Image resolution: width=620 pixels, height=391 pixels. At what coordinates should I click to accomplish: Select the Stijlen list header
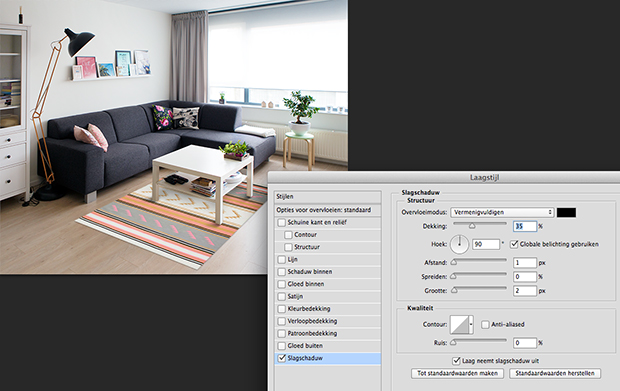(x=328, y=197)
